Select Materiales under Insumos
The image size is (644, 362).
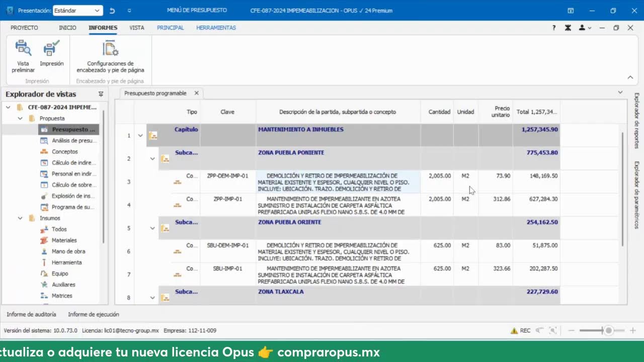(64, 240)
